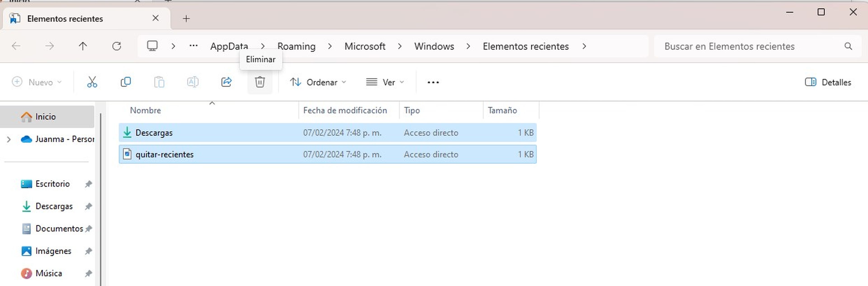Refresh the folder view

(x=117, y=46)
